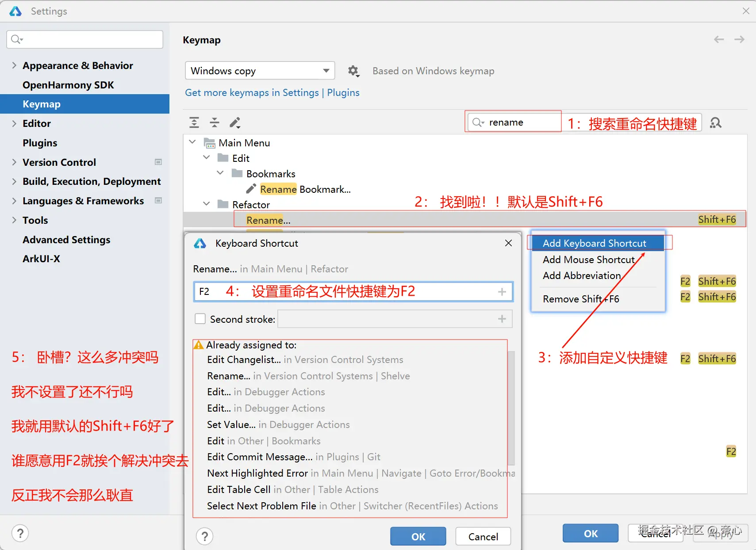Image resolution: width=756 pixels, height=550 pixels.
Task: Click the Main Menu folder icon
Action: click(x=210, y=143)
